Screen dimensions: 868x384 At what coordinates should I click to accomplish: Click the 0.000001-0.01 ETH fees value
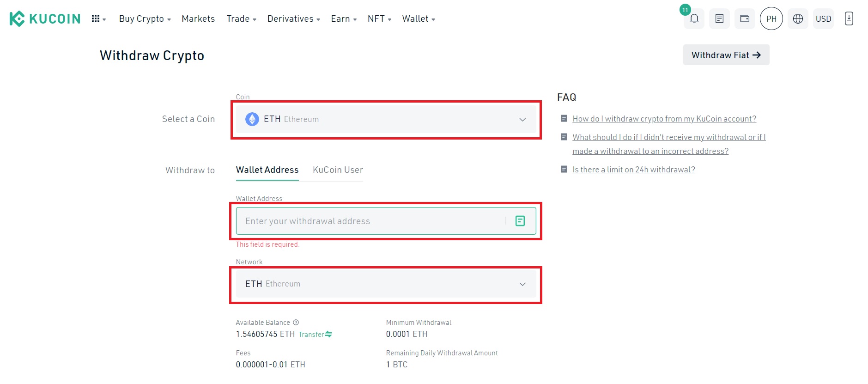tap(270, 365)
